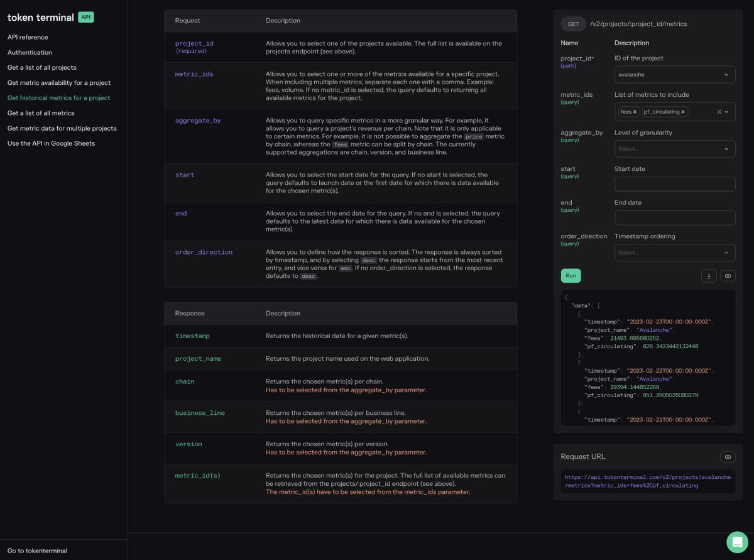The image size is (754, 560).
Task: Click the download response icon
Action: (709, 275)
